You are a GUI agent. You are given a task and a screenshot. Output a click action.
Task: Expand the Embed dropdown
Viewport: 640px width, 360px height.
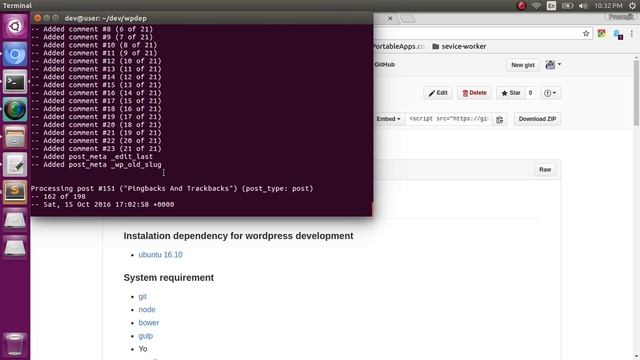point(387,119)
